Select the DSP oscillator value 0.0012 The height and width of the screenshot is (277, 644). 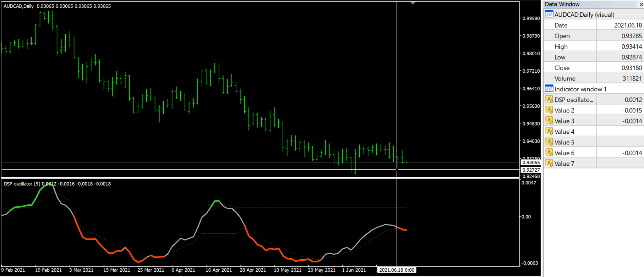point(633,100)
